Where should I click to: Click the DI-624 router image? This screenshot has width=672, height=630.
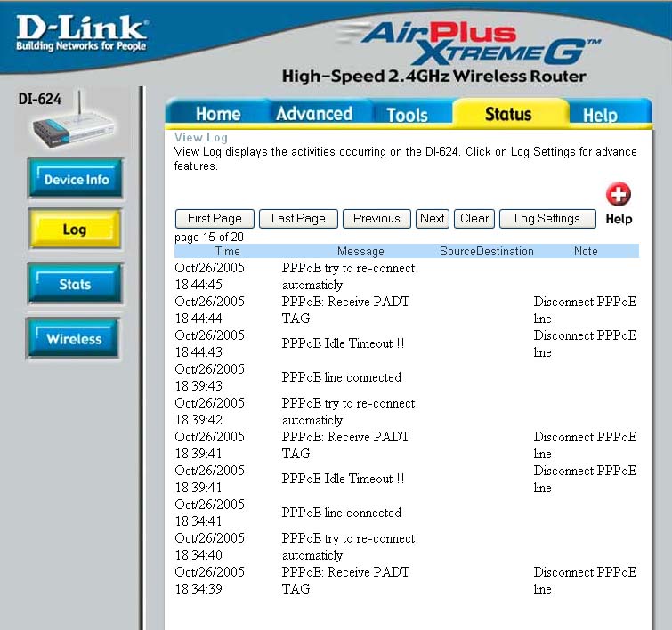click(74, 120)
